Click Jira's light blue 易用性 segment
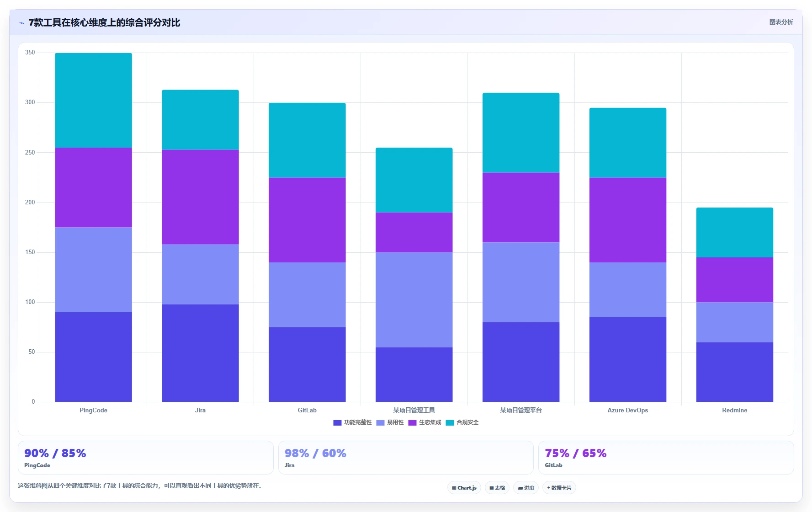812x512 pixels. click(201, 274)
